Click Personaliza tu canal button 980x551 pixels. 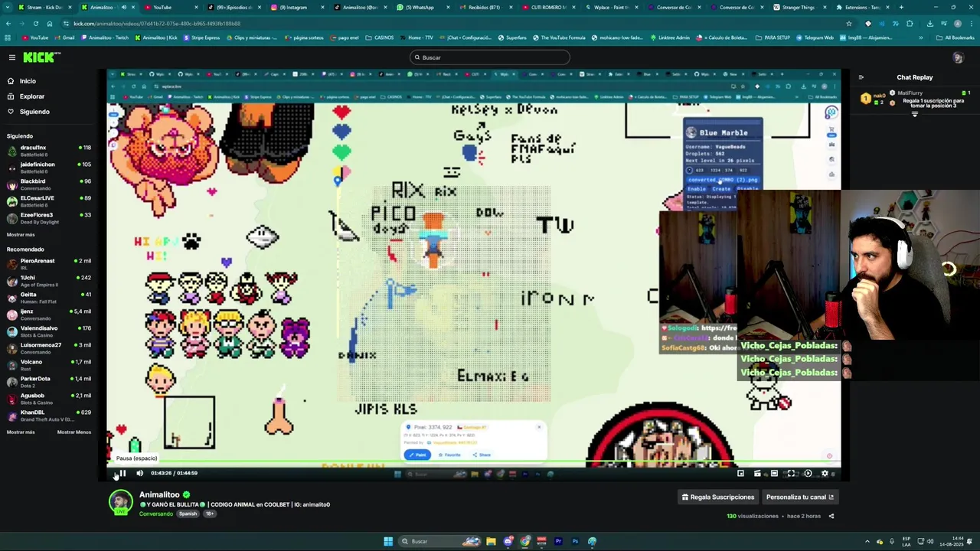pos(800,497)
